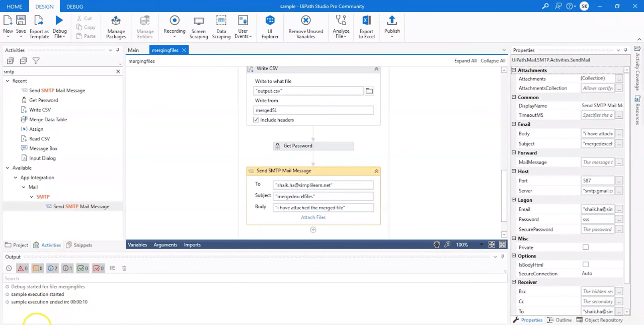644x325 pixels.
Task: Check the Private checkbox under Misc
Action: click(x=585, y=247)
